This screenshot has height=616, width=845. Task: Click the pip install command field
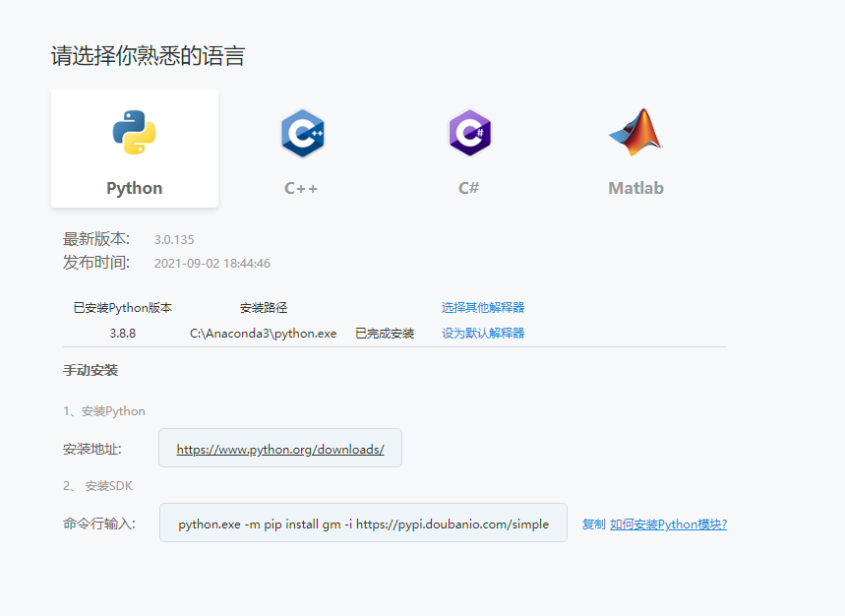click(x=363, y=523)
